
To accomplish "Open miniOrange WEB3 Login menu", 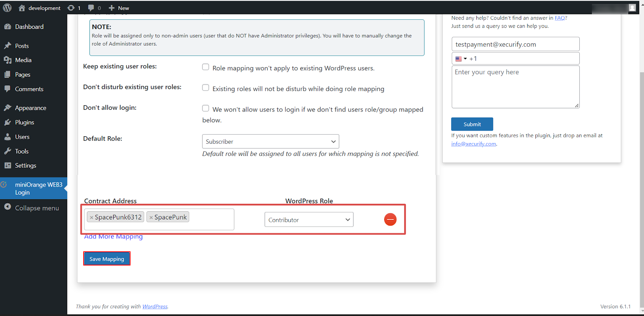I will (34, 189).
